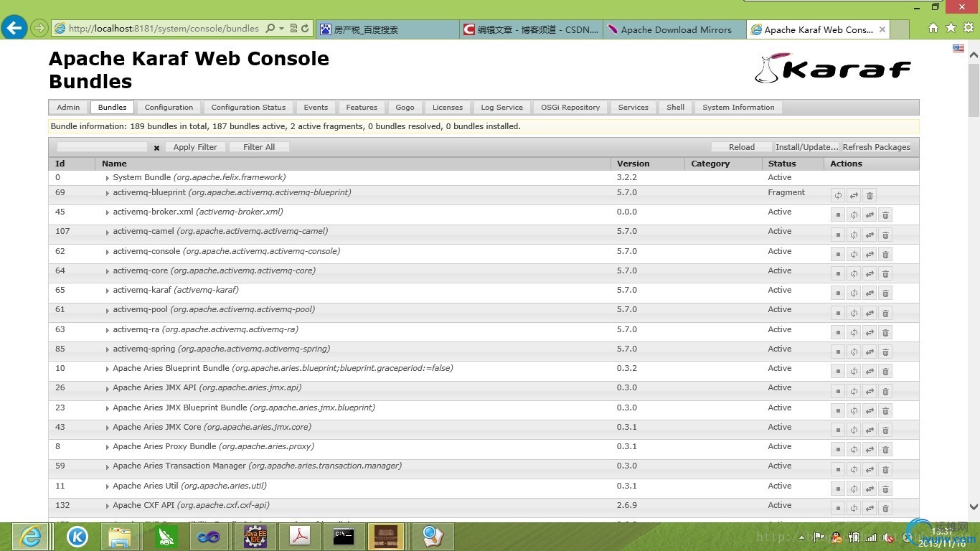This screenshot has width=980, height=551.
Task: Expand Apache CXF API bundle details
Action: click(107, 507)
